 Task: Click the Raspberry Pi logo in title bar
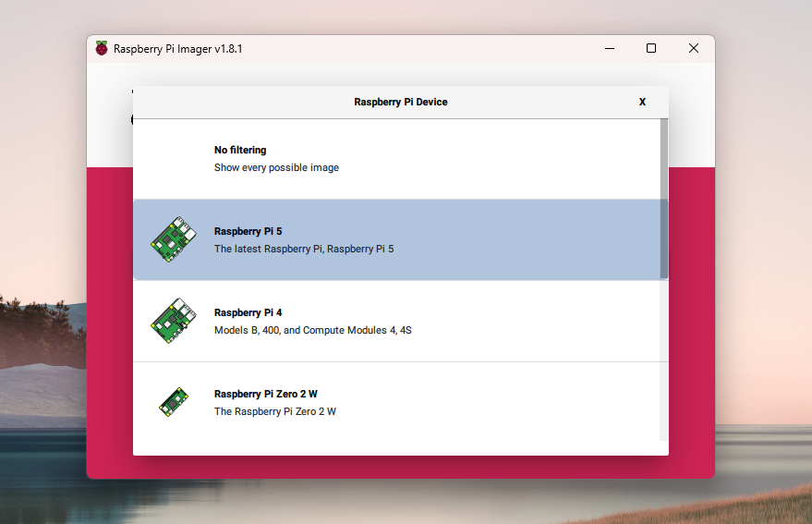[x=102, y=49]
